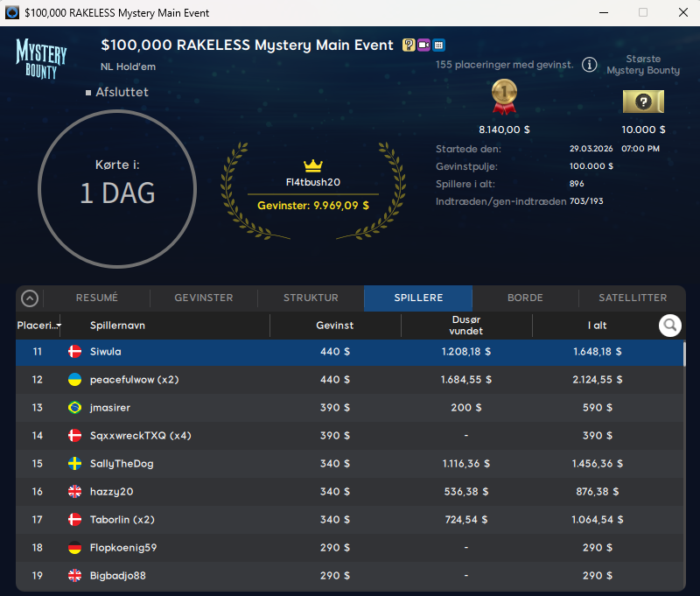Open the payout places info icon
The image size is (700, 596).
pos(590,65)
